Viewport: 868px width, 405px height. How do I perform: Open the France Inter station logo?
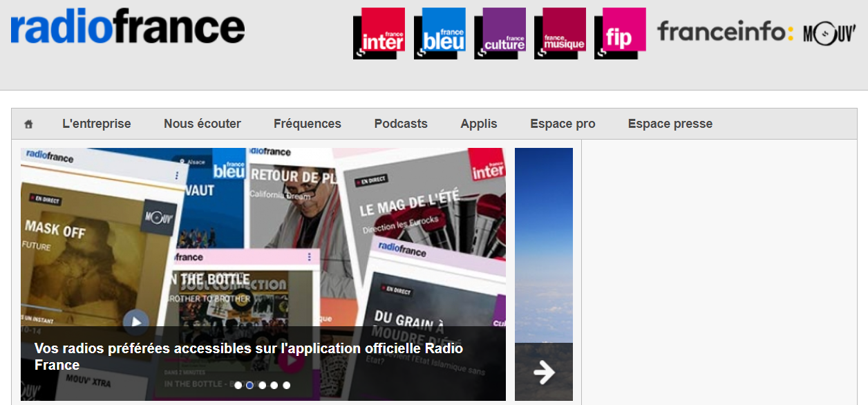click(x=379, y=33)
